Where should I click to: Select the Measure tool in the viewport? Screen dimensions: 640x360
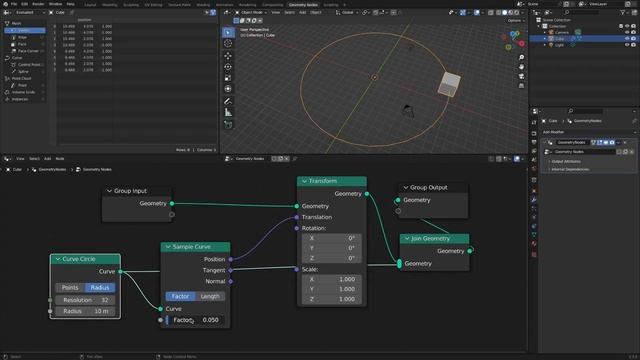pos(228,112)
